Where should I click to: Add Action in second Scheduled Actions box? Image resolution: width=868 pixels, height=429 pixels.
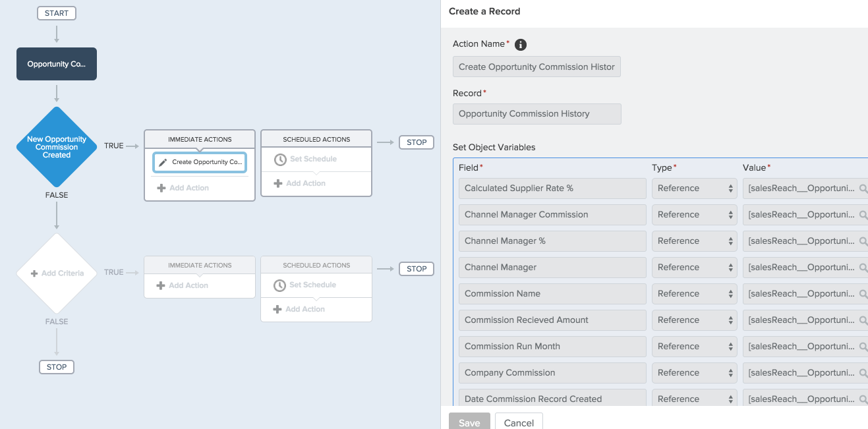tap(300, 309)
